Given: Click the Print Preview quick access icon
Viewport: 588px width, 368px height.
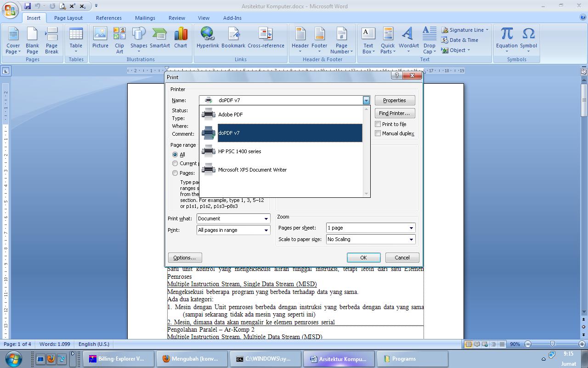Looking at the screenshot, I should (62, 6).
